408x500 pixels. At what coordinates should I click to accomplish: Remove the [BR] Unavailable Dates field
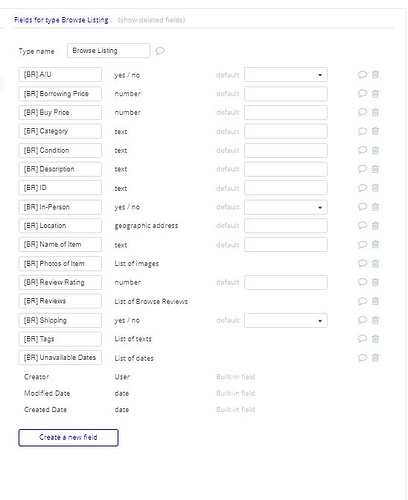[375, 358]
